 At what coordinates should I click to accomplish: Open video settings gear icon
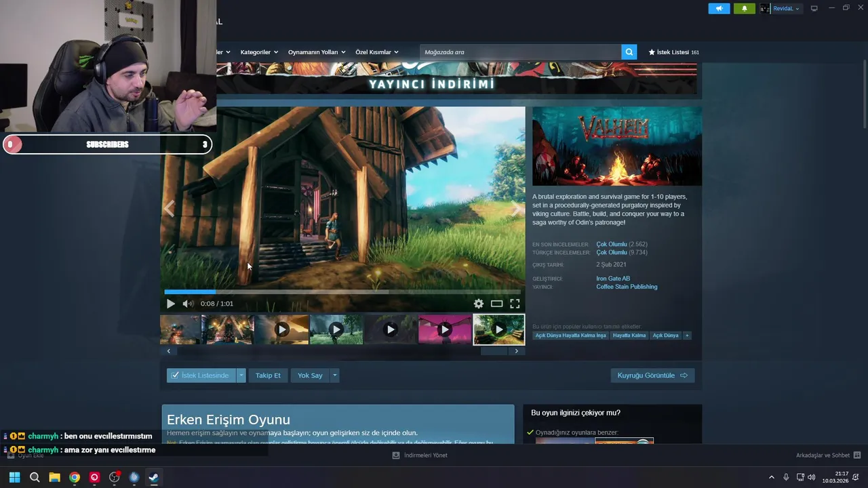(479, 304)
